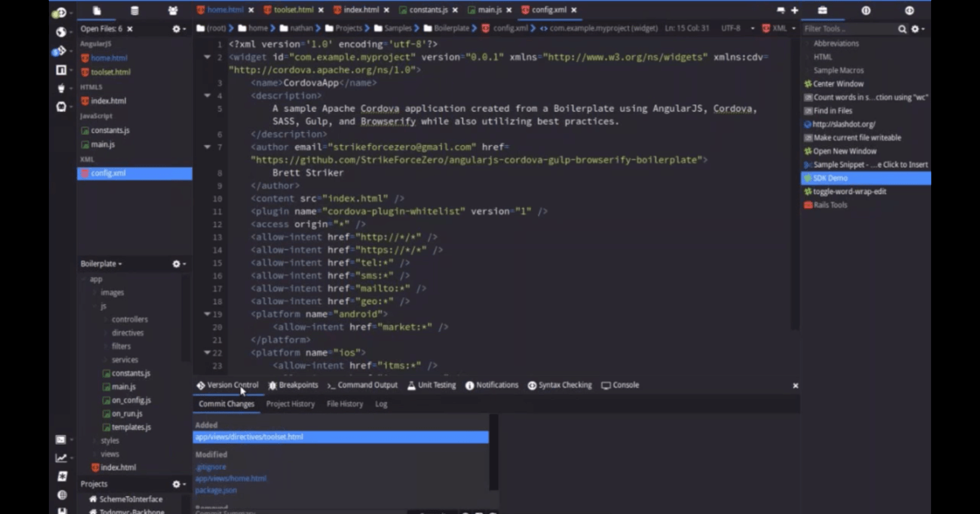Close the toolset.html editor tab
This screenshot has height=514, width=980.
pos(323,10)
